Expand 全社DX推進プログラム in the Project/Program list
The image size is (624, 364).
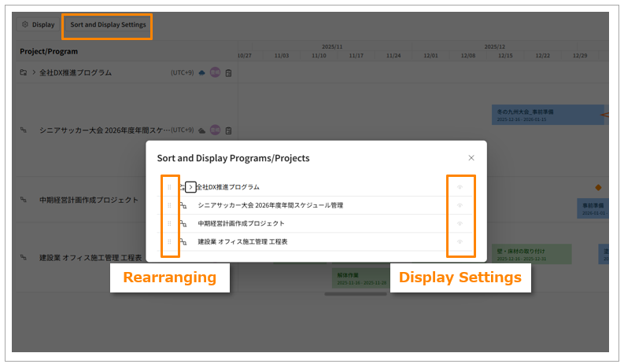(x=34, y=73)
